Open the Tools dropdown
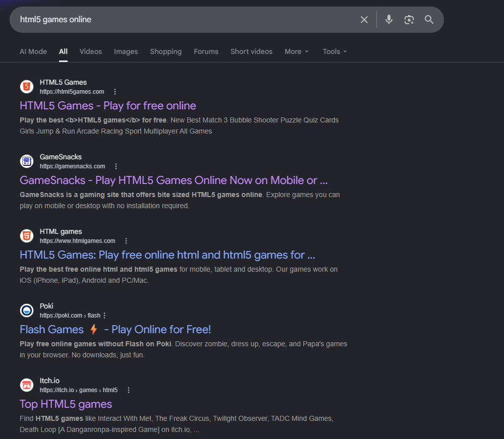The height and width of the screenshot is (439, 504). coord(334,51)
